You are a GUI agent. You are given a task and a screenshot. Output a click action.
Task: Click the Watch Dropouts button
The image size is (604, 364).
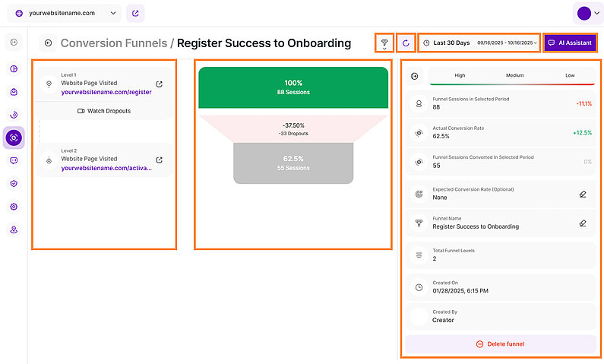[104, 111]
